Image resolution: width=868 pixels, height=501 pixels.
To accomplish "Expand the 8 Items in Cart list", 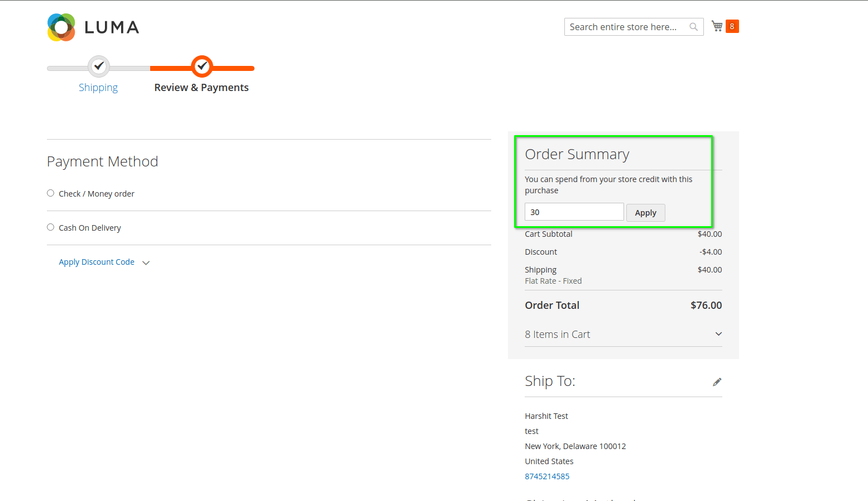I will click(x=718, y=333).
